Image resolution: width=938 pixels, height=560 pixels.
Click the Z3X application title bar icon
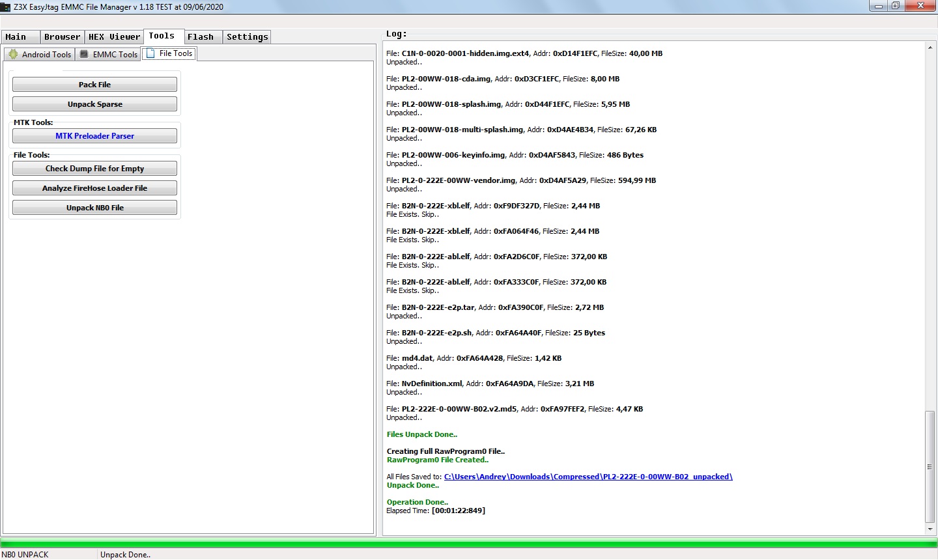coord(6,7)
